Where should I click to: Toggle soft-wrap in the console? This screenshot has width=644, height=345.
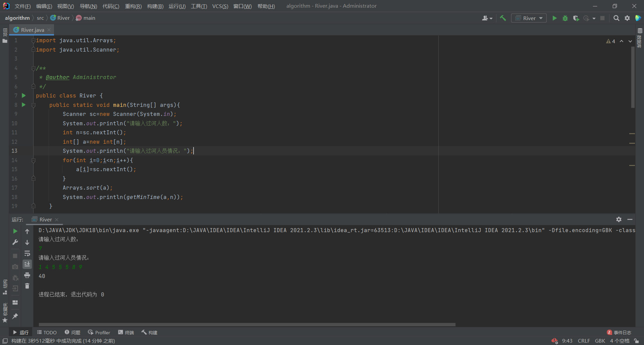point(27,253)
